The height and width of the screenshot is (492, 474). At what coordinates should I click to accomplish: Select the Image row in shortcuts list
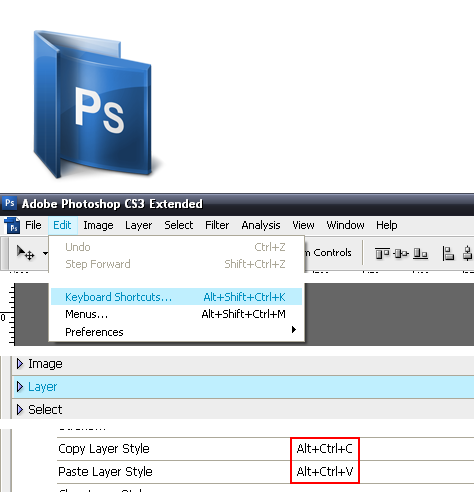tap(243, 364)
